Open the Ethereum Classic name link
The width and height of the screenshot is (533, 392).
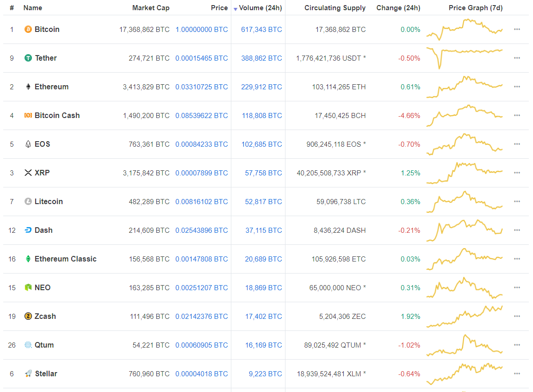[66, 259]
